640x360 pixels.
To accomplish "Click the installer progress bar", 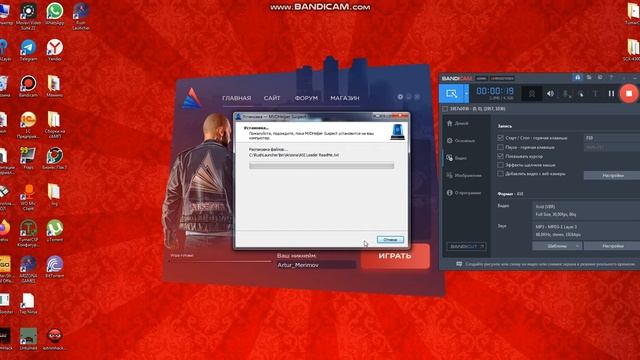I will pos(321,165).
